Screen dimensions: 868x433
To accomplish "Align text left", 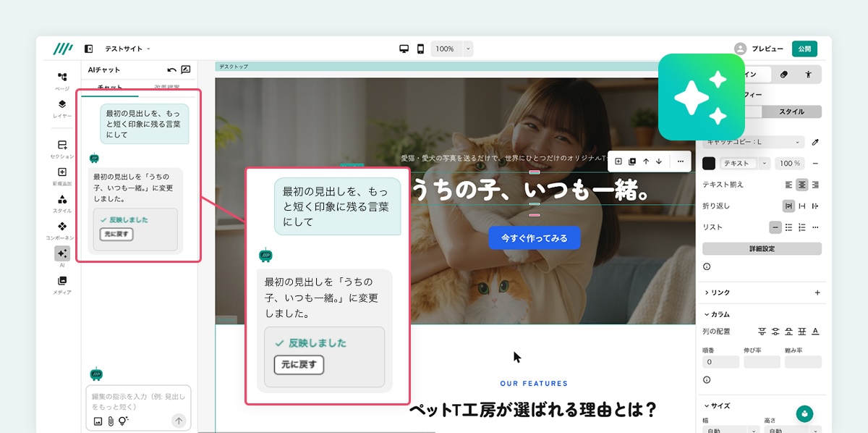I will (789, 185).
